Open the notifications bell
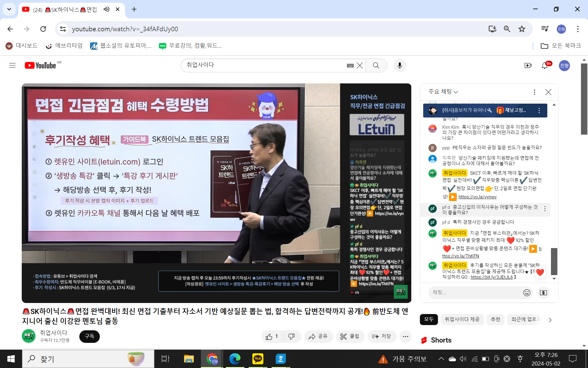Screen dimensions: 588x368 click(x=545, y=65)
